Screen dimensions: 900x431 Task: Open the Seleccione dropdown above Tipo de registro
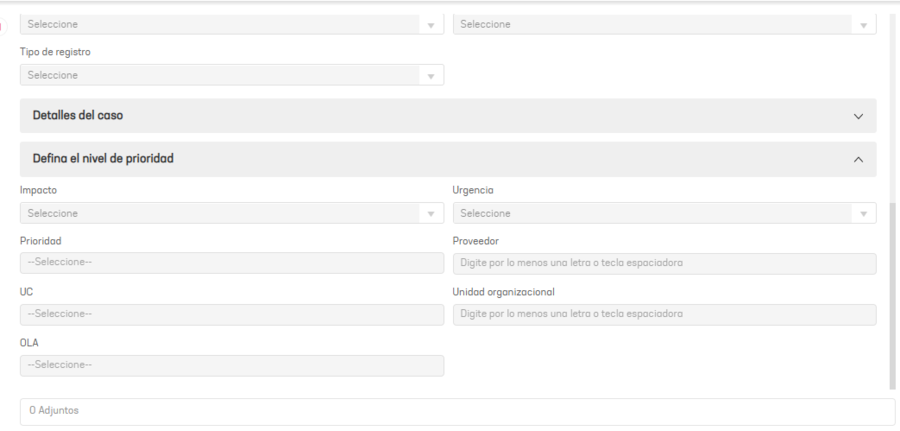pyautogui.click(x=232, y=24)
